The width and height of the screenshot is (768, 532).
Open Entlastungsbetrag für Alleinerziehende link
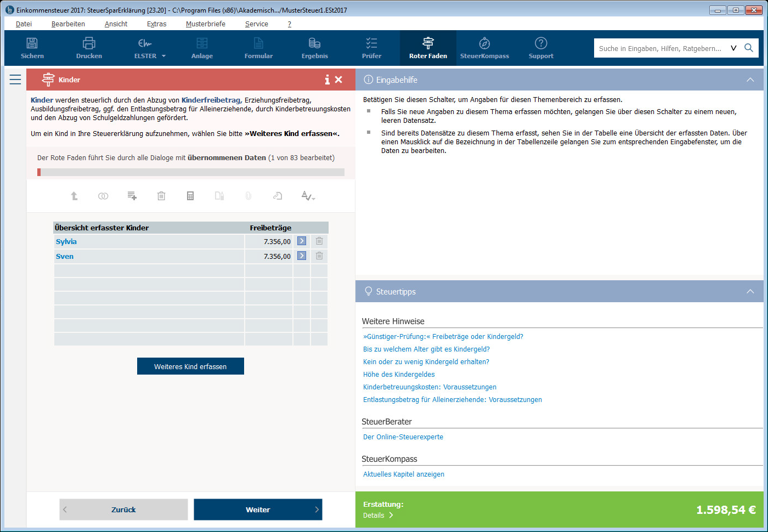[453, 400]
